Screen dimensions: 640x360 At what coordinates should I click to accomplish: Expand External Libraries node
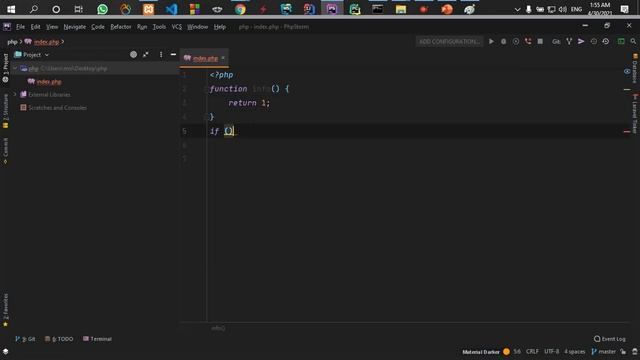point(15,94)
